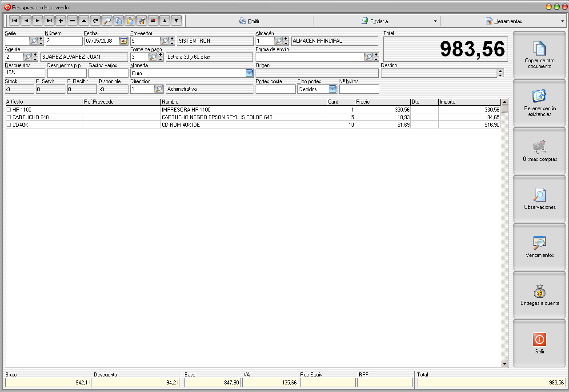Check the CD40X row checkbox
This screenshot has height=392, width=569.
coord(8,125)
